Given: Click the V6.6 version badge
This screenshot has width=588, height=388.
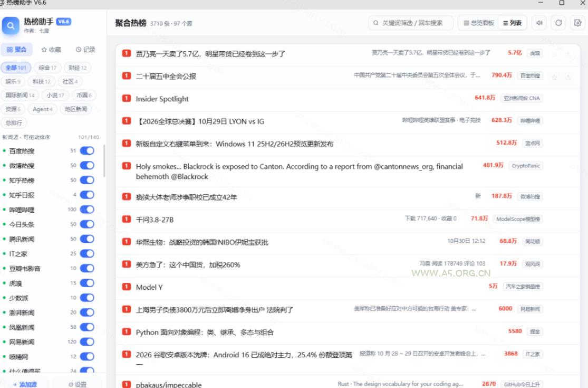Looking at the screenshot, I should click(x=63, y=22).
